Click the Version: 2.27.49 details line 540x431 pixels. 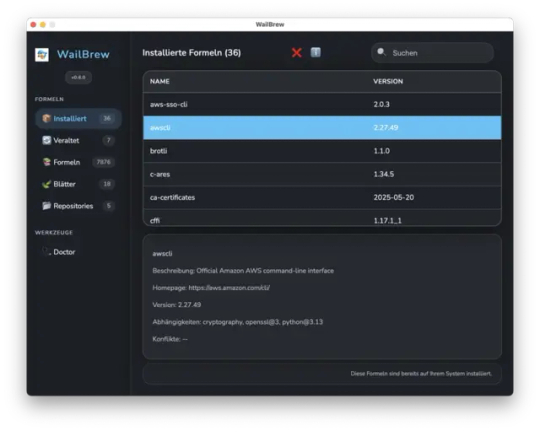177,305
